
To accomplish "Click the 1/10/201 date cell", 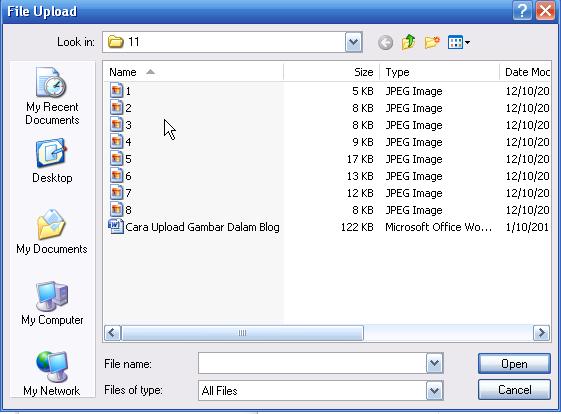I will [527, 227].
